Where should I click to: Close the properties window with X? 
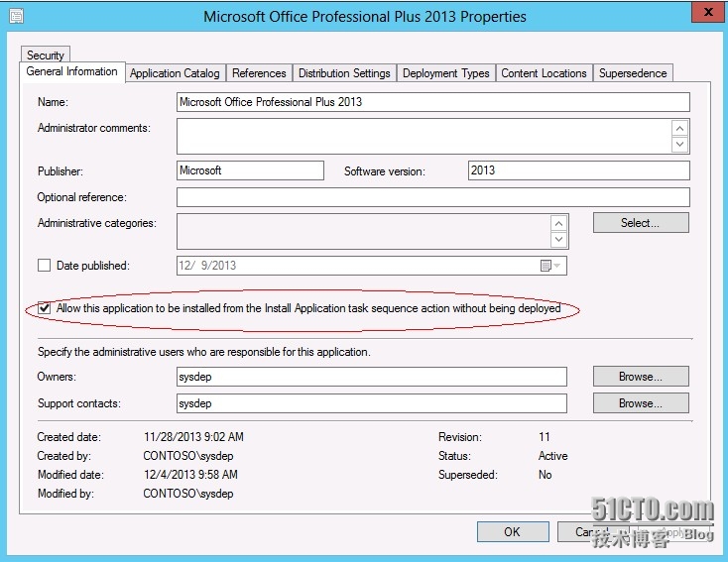[708, 12]
